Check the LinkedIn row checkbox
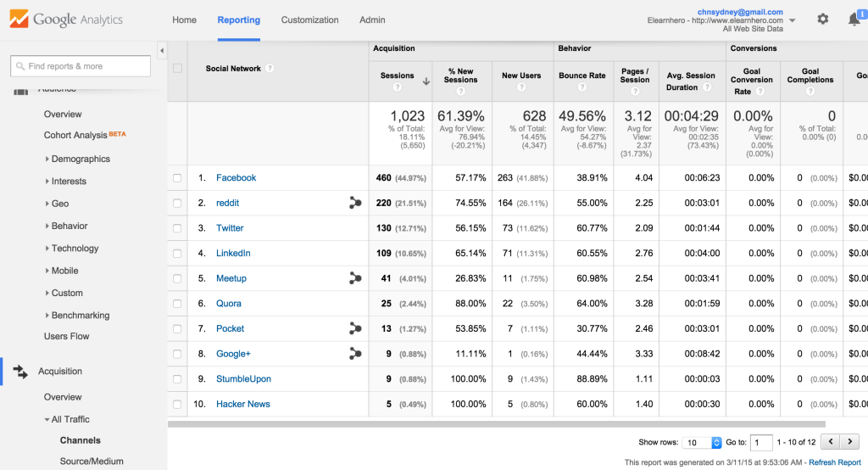Image resolution: width=868 pixels, height=470 pixels. [x=177, y=254]
